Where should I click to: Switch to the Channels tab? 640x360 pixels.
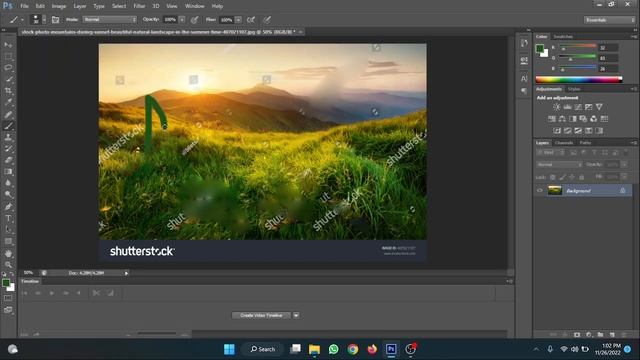tap(564, 143)
